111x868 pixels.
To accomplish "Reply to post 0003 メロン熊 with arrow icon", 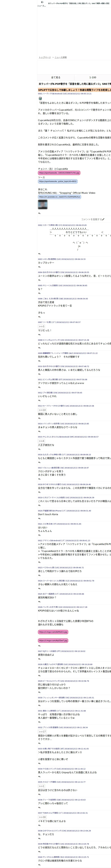I will tap(39, 267).
